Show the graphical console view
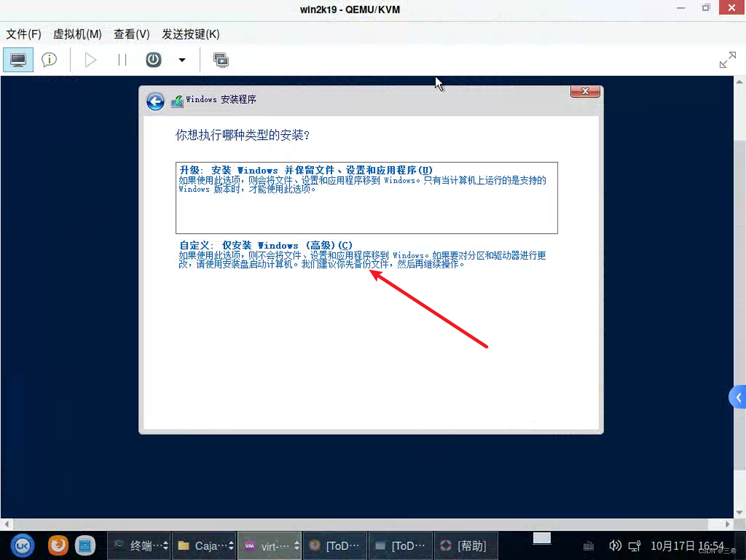This screenshot has width=746, height=560. 18,60
